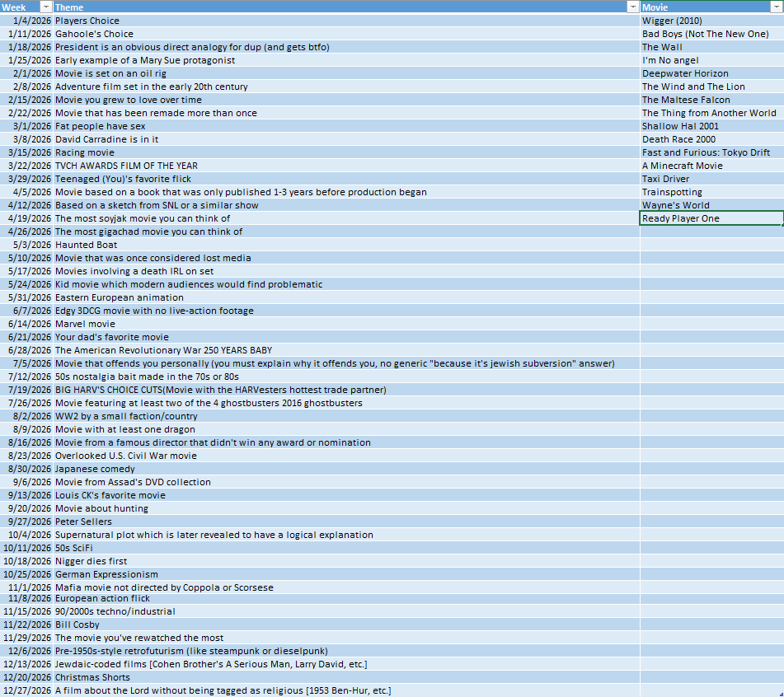Open the Week column filter dropdown
784x697 pixels.
click(45, 7)
